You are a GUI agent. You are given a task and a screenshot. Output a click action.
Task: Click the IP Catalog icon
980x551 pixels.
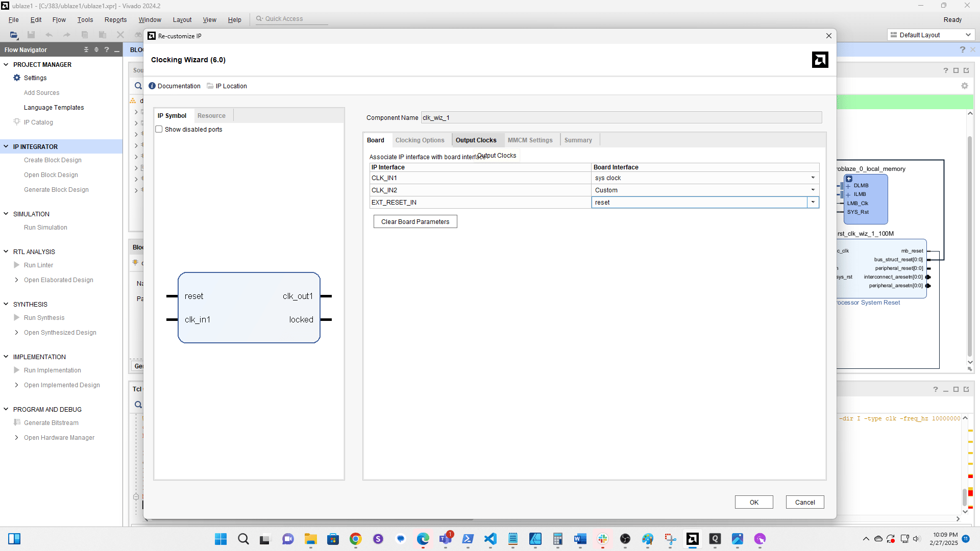17,122
